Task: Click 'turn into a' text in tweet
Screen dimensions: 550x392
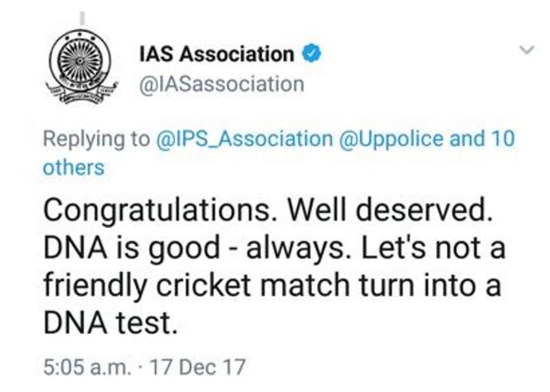Action: point(430,285)
